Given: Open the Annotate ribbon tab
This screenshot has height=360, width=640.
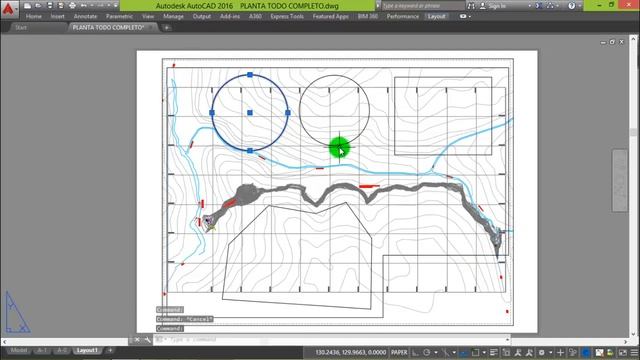Looking at the screenshot, I should click(85, 16).
